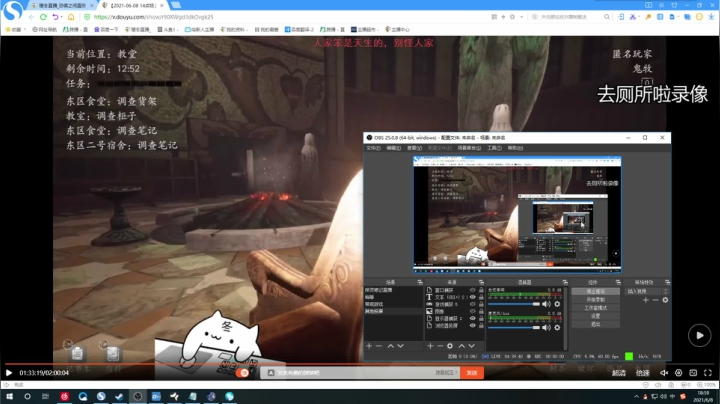Screen dimensions: 720x404
Task: Open the 主播中心 bookmark
Action: tap(397, 29)
